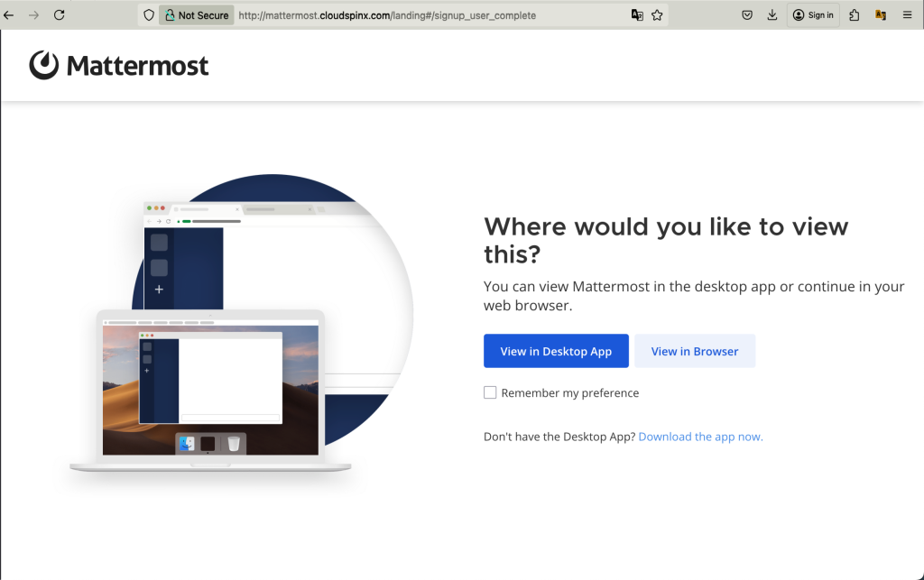Click the Mattermost logo
This screenshot has height=580, width=924.
coord(118,64)
